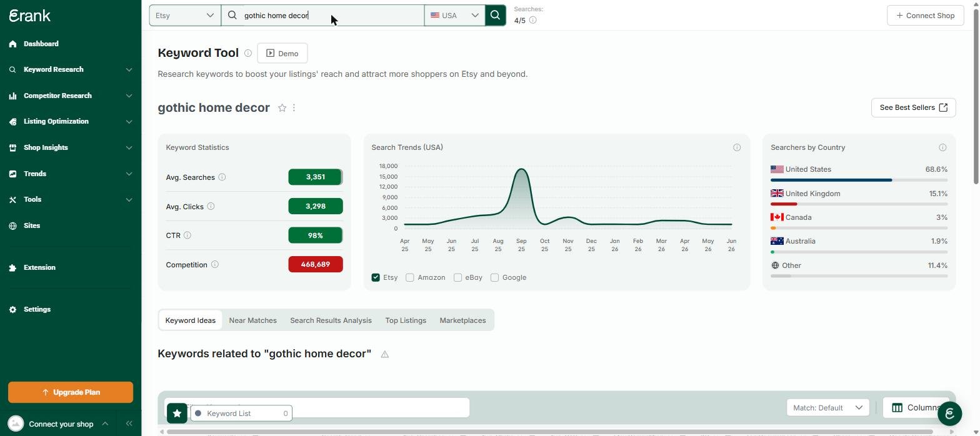Image resolution: width=980 pixels, height=436 pixels.
Task: Open the Columns button
Action: [x=916, y=408]
